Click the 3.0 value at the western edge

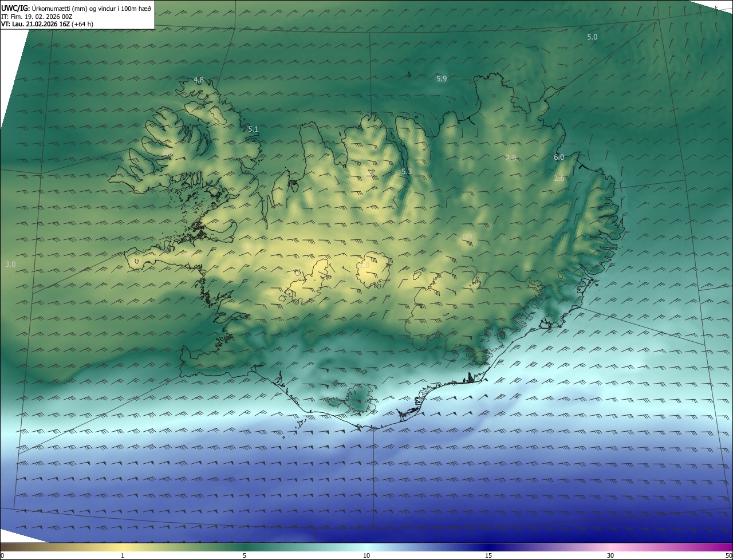(10, 264)
